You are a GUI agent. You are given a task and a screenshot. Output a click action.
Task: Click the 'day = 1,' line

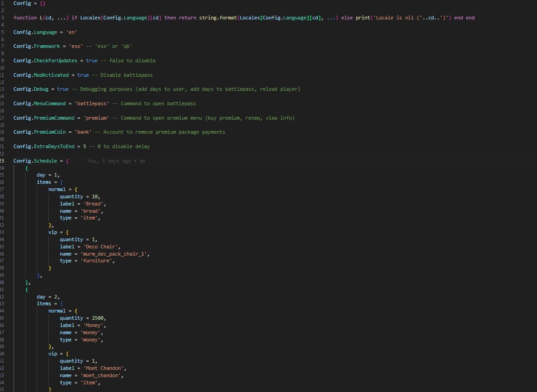point(48,175)
